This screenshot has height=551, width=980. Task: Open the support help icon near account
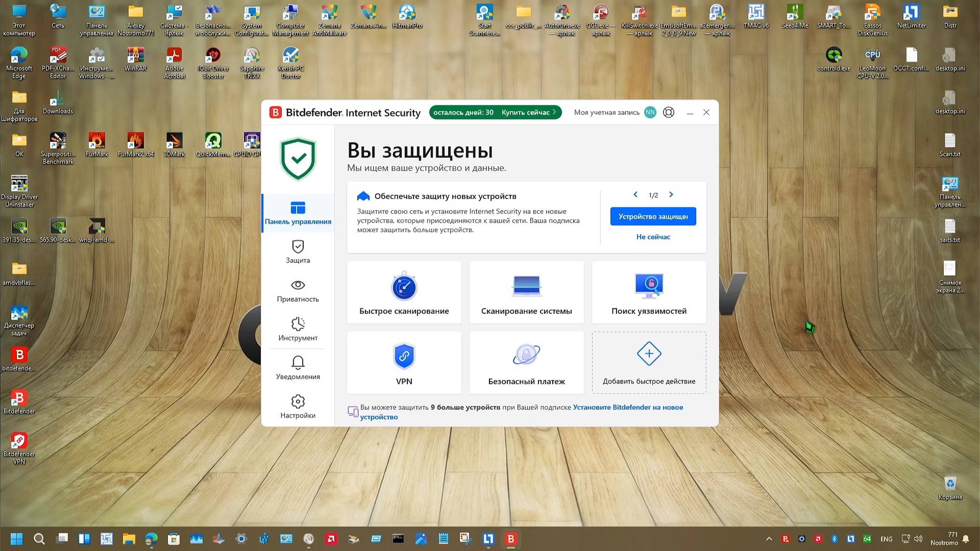668,112
